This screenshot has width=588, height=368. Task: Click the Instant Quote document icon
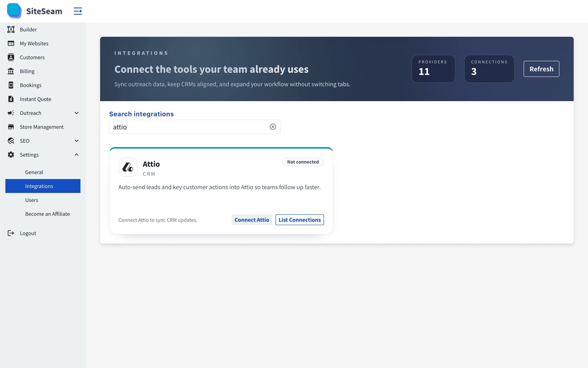pos(11,99)
